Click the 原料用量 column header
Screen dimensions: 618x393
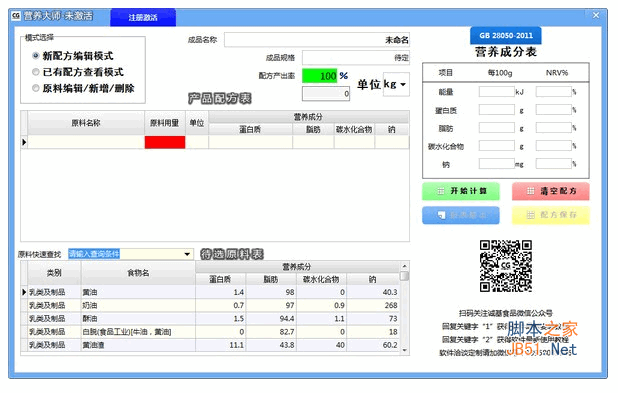(x=164, y=123)
